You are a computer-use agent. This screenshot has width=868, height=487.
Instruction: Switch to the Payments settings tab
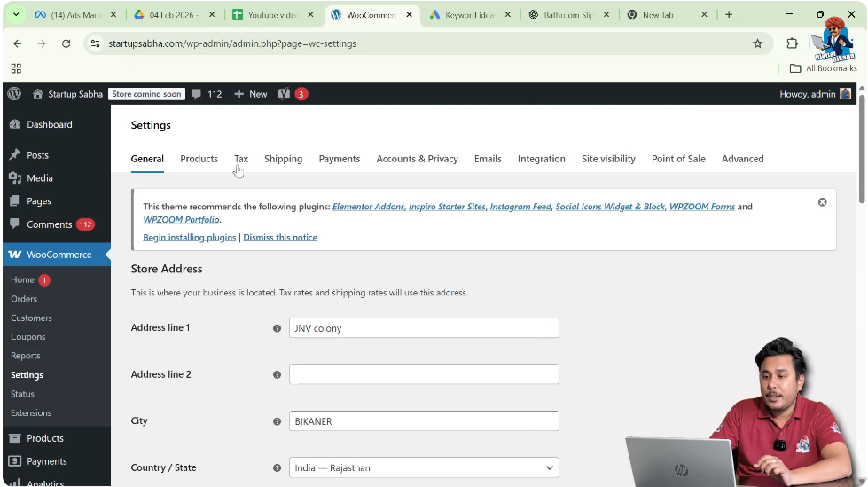pos(340,159)
